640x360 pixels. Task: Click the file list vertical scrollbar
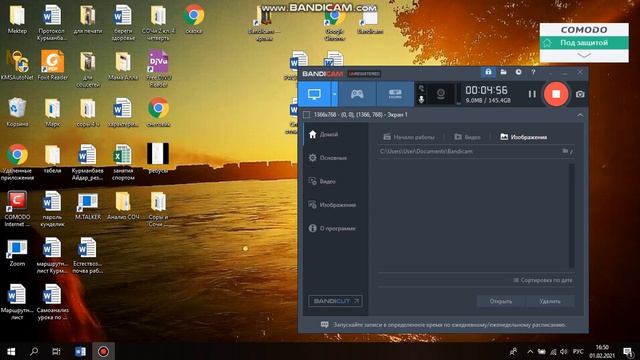click(571, 216)
